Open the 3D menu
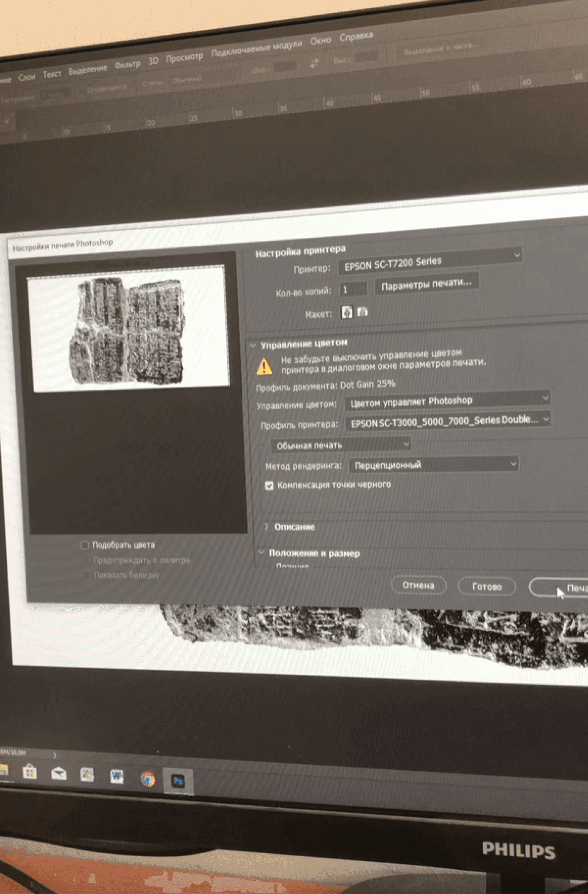588x894 pixels. pos(153,61)
